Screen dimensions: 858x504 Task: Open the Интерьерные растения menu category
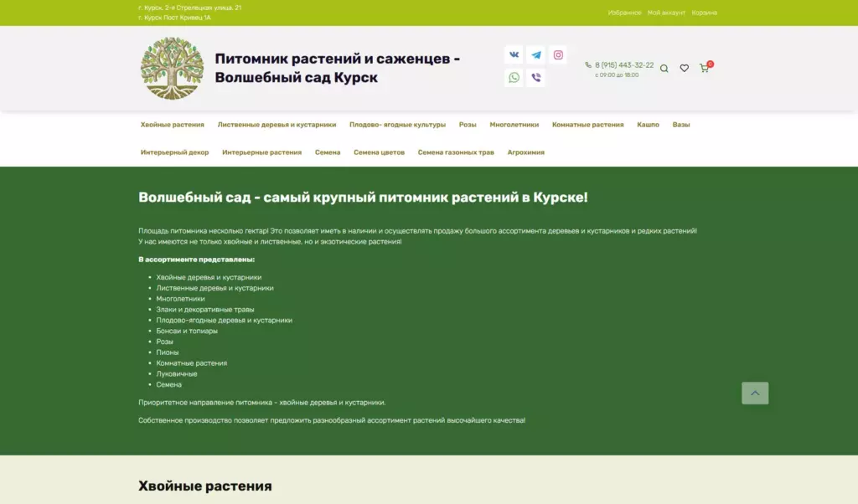click(261, 152)
